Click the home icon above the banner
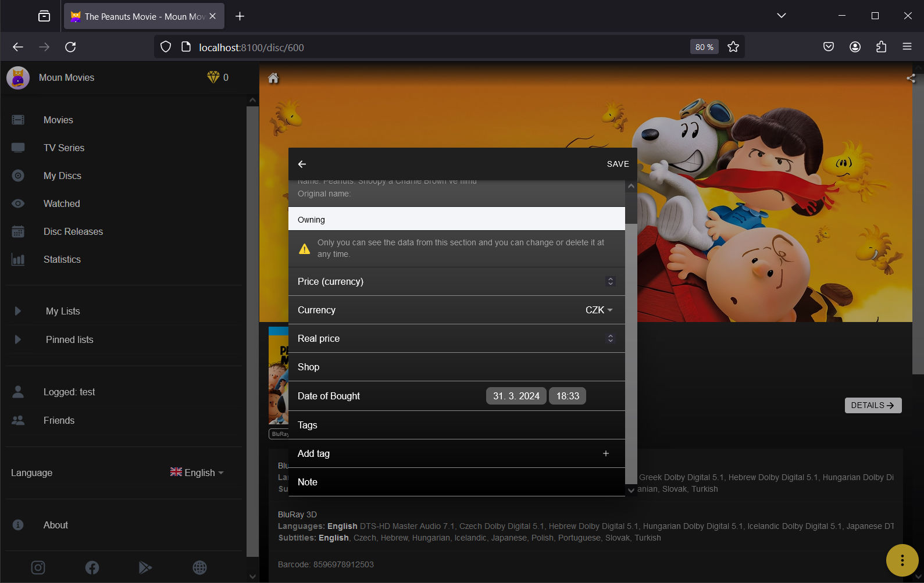The image size is (924, 583). click(x=273, y=78)
